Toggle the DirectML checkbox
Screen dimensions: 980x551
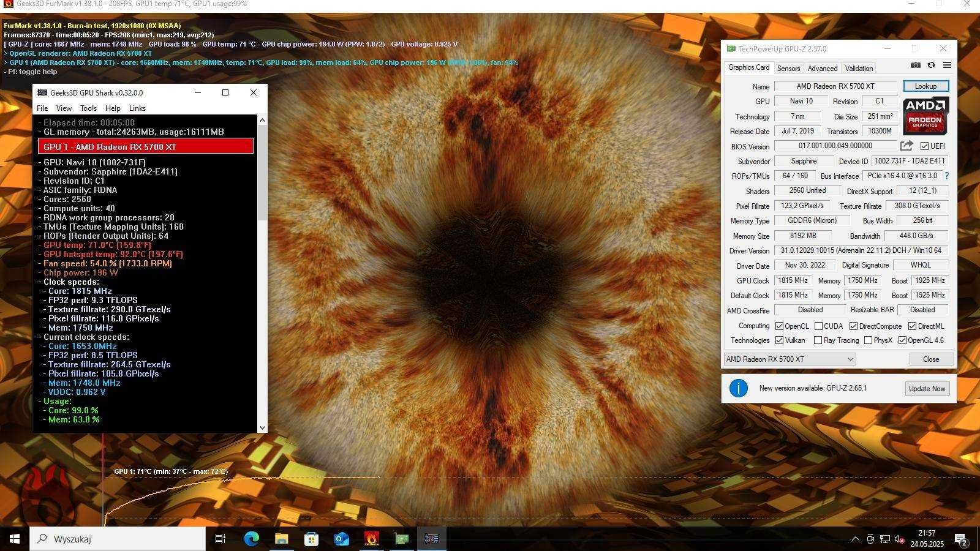pyautogui.click(x=912, y=326)
